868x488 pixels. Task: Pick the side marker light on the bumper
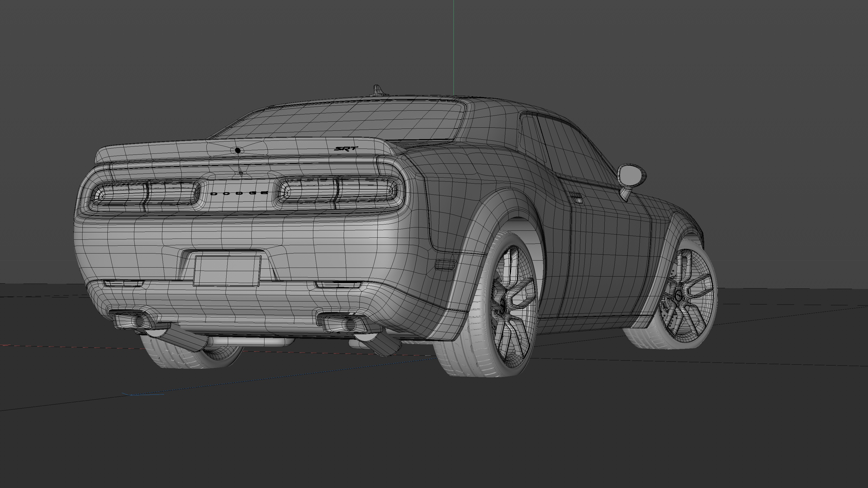point(445,265)
